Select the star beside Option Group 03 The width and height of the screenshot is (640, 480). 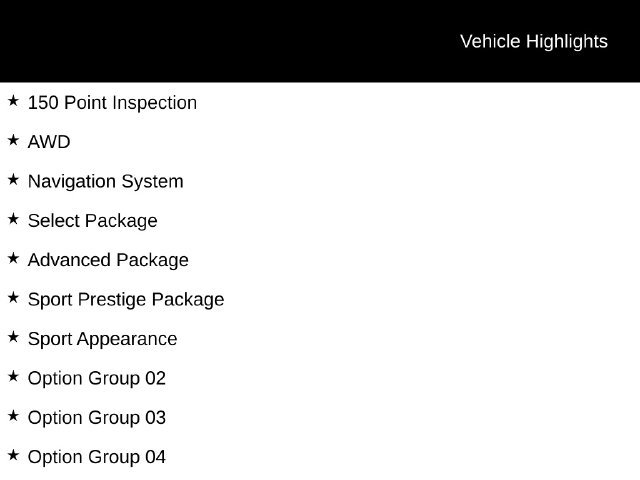[x=13, y=416]
